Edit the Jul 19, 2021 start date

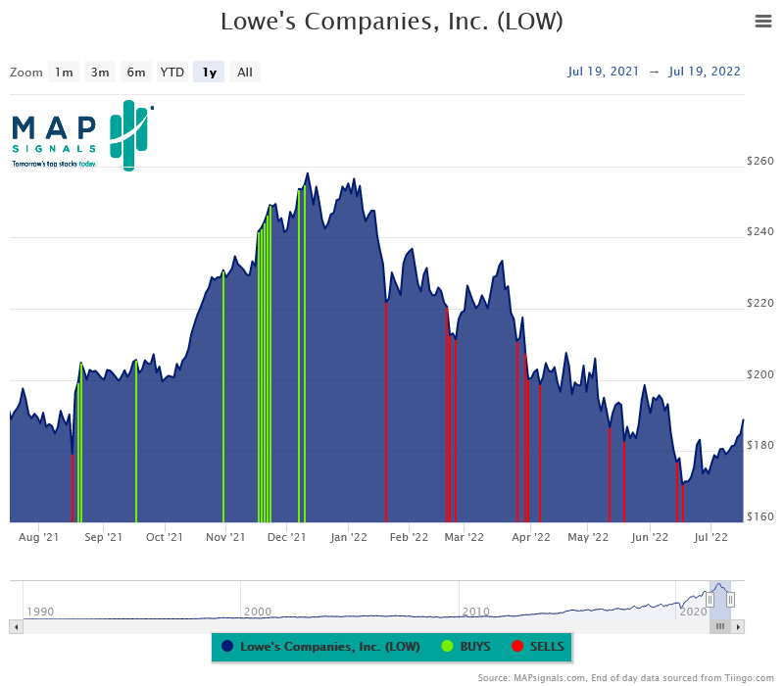(603, 72)
